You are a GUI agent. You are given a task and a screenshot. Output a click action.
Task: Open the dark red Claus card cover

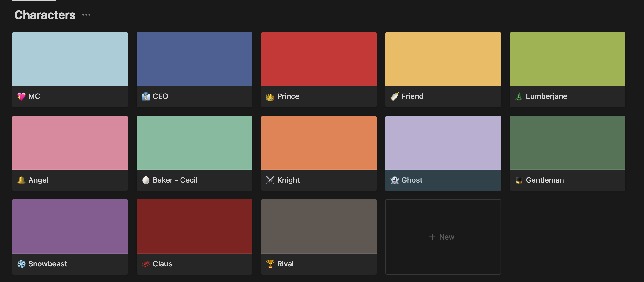pyautogui.click(x=194, y=226)
